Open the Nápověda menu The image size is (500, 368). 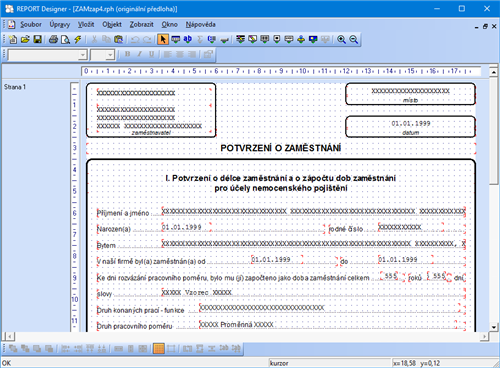pos(201,24)
